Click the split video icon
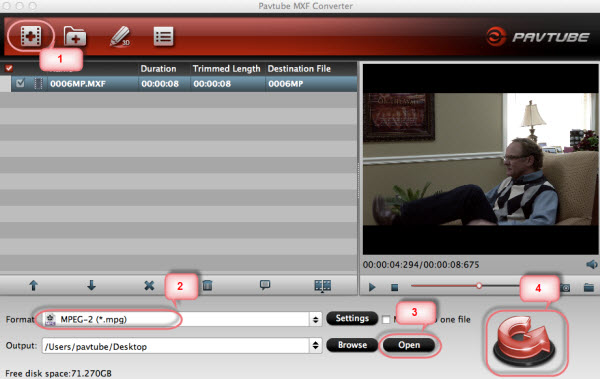Viewport: 600px width, 379px height. (323, 286)
